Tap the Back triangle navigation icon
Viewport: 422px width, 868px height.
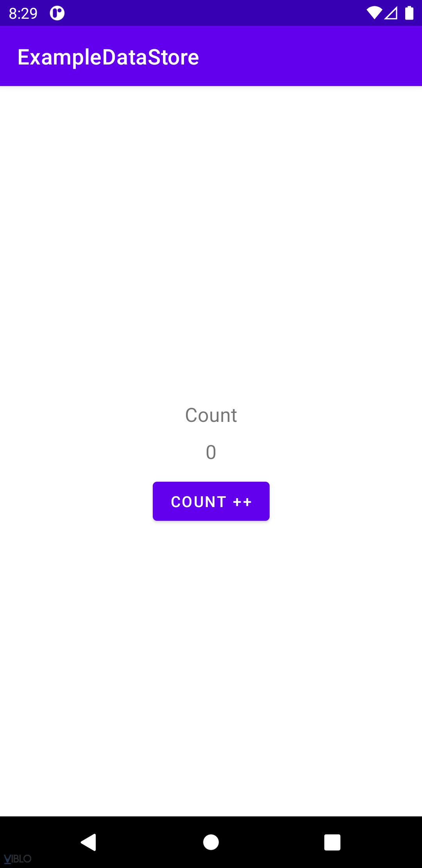(89, 842)
